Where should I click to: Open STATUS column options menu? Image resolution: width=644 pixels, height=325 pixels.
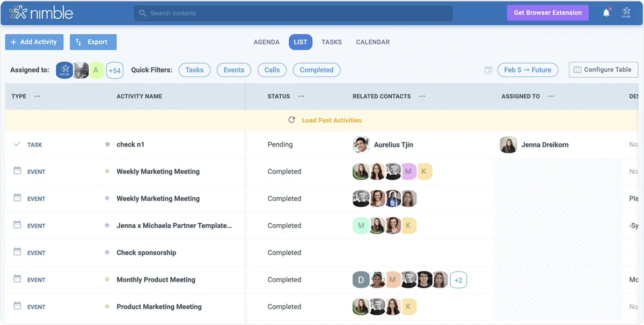click(x=301, y=97)
